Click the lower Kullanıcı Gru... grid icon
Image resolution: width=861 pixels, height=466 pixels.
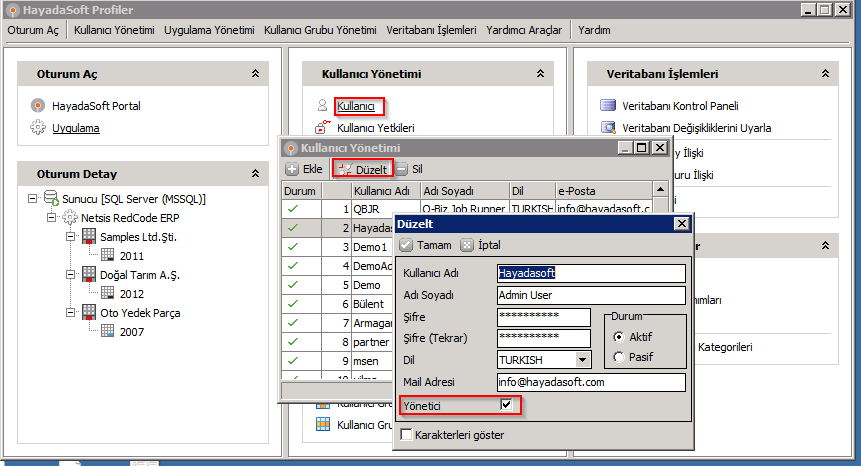323,424
